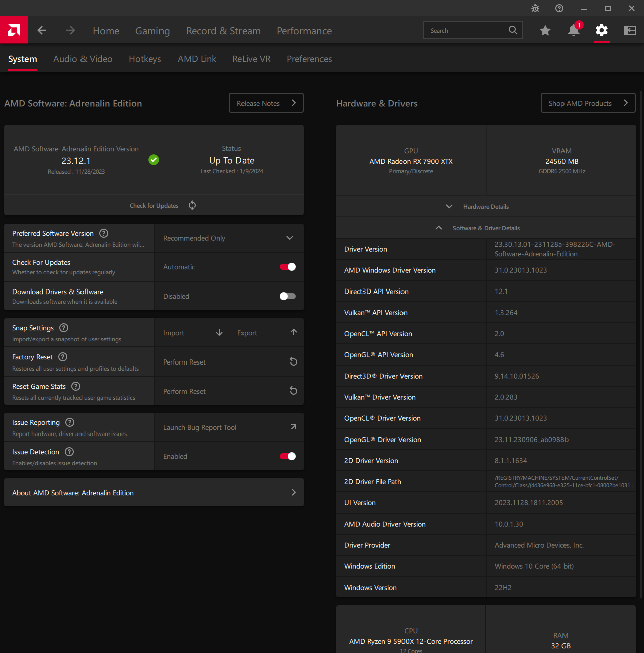644x653 pixels.
Task: Open notifications bell icon
Action: [x=574, y=30]
